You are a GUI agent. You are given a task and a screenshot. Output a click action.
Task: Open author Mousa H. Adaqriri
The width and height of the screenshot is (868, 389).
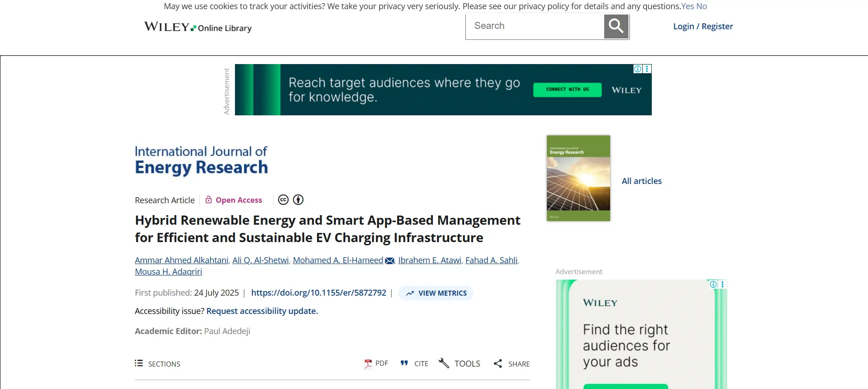[x=169, y=272]
